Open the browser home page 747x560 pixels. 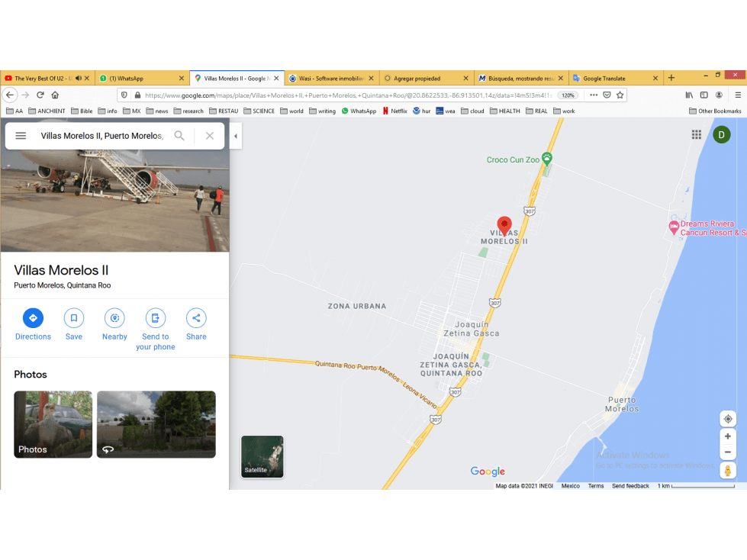click(x=55, y=95)
